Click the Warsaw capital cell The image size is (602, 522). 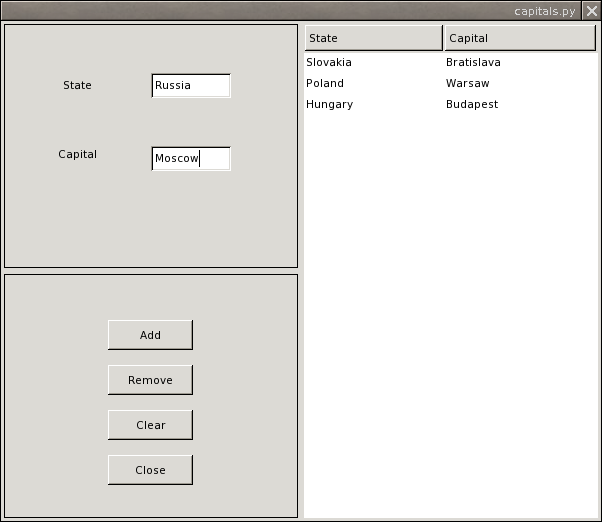pyautogui.click(x=467, y=83)
